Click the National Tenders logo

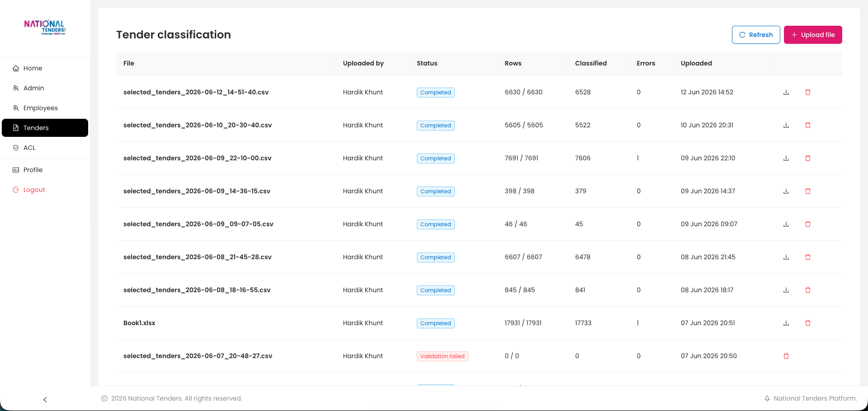pyautogui.click(x=45, y=27)
